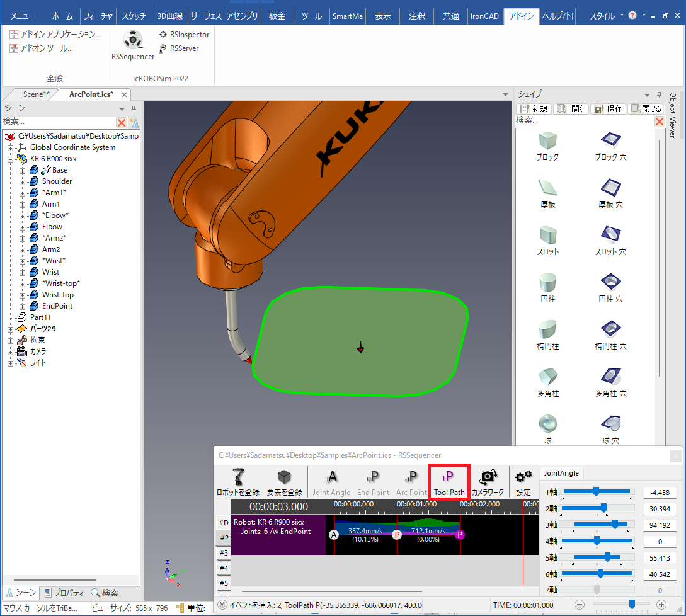Click the 3軸 angle value field
Screen dimensions: 686x616
[660, 525]
